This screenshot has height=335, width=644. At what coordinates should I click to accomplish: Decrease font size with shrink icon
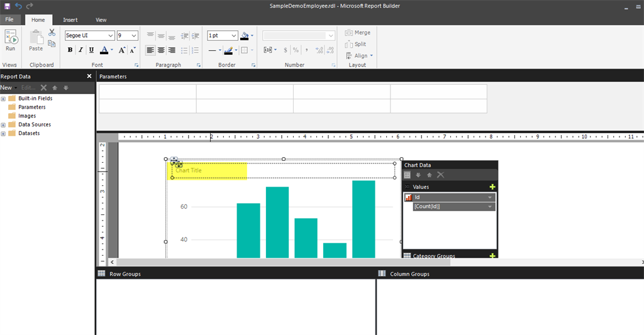pos(133,50)
